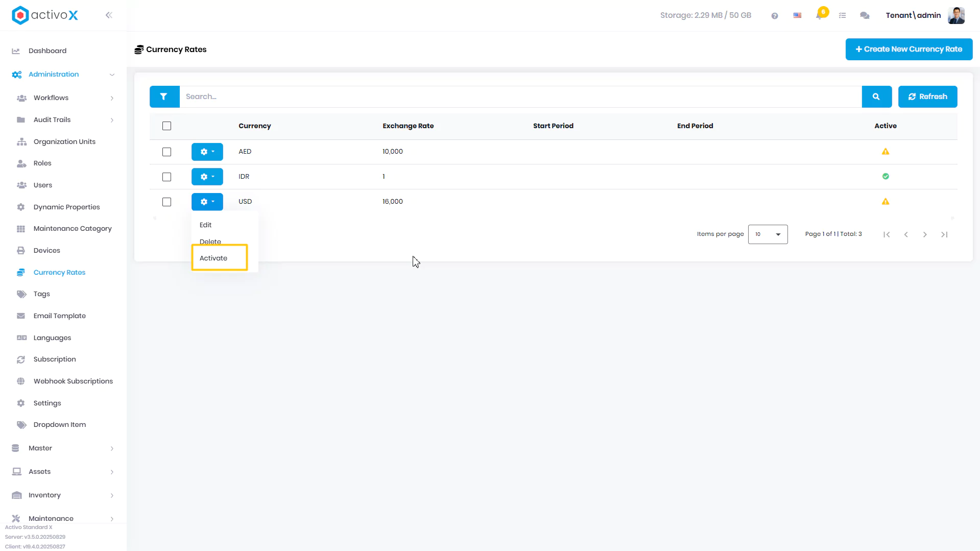Click the magnifier search button
This screenshot has width=980, height=551.
click(876, 97)
